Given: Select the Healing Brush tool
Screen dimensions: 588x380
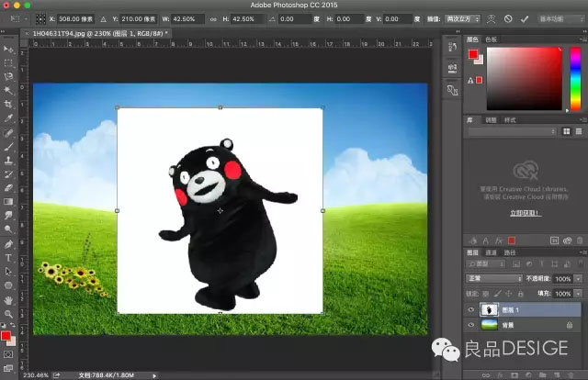Looking at the screenshot, I should pyautogui.click(x=8, y=133).
